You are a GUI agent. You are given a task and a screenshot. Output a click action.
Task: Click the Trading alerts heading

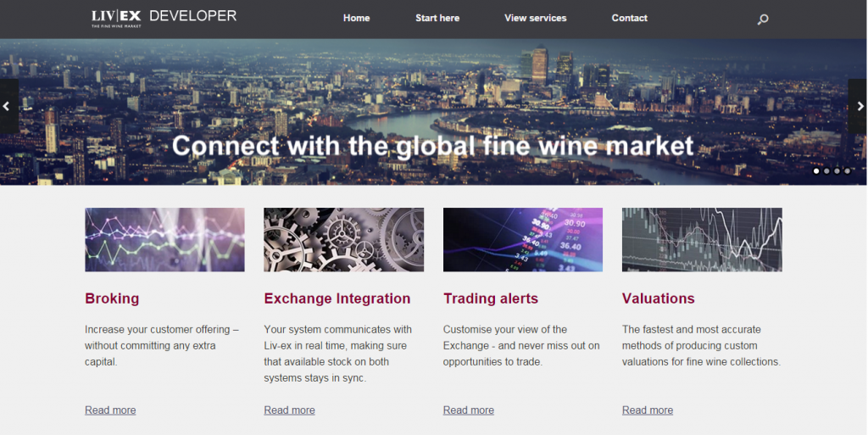491,298
